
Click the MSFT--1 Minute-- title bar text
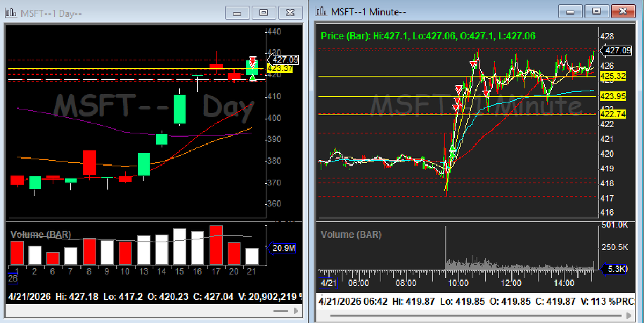[369, 11]
